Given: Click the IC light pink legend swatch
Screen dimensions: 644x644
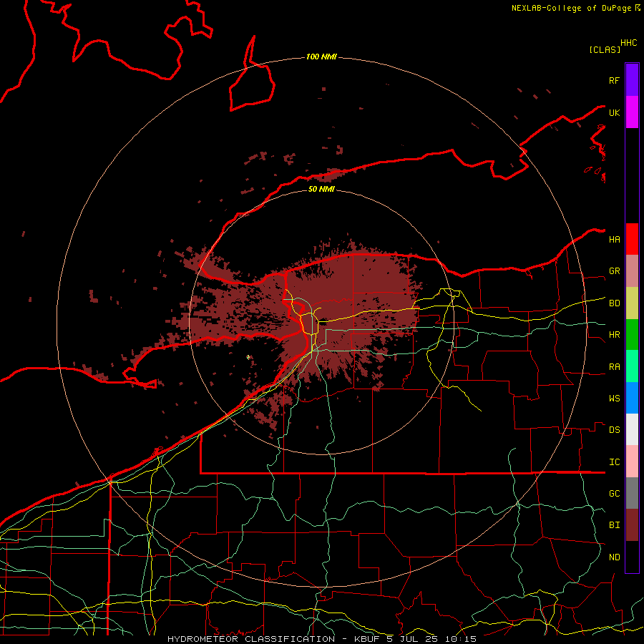Looking at the screenshot, I should [632, 462].
